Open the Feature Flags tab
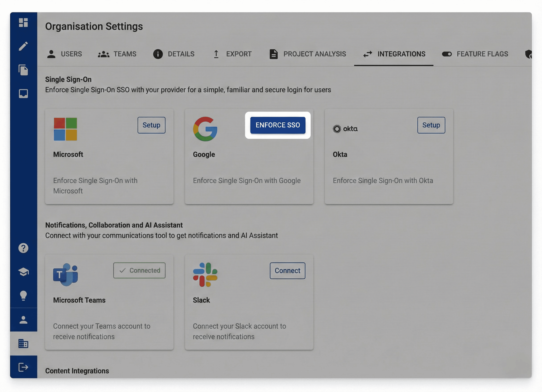Viewport: 542px width, 392px height. pos(475,54)
